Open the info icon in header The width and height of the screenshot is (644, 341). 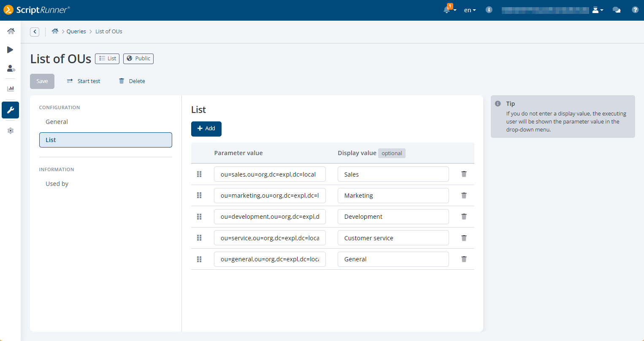489,10
